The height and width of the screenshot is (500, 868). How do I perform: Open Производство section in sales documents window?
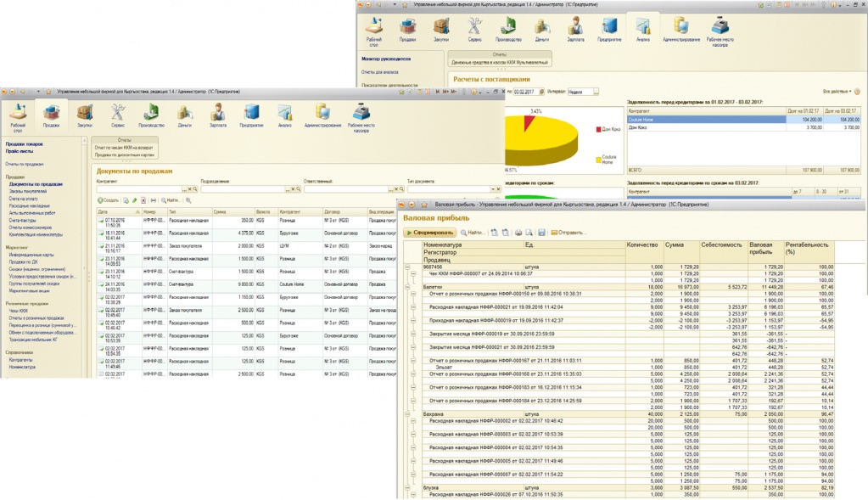pos(151,115)
